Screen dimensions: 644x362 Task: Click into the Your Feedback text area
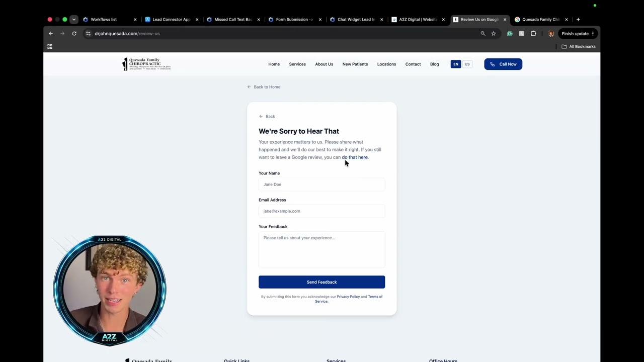[x=322, y=250]
